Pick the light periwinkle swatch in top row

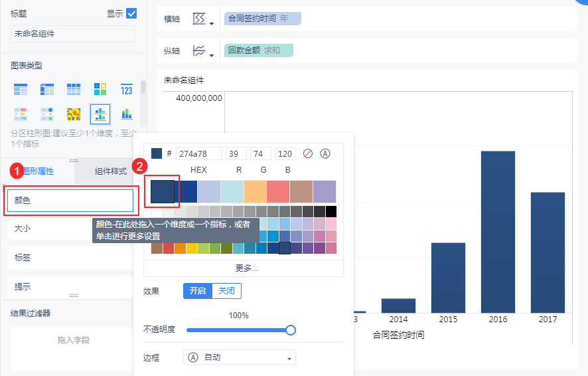[x=209, y=191]
